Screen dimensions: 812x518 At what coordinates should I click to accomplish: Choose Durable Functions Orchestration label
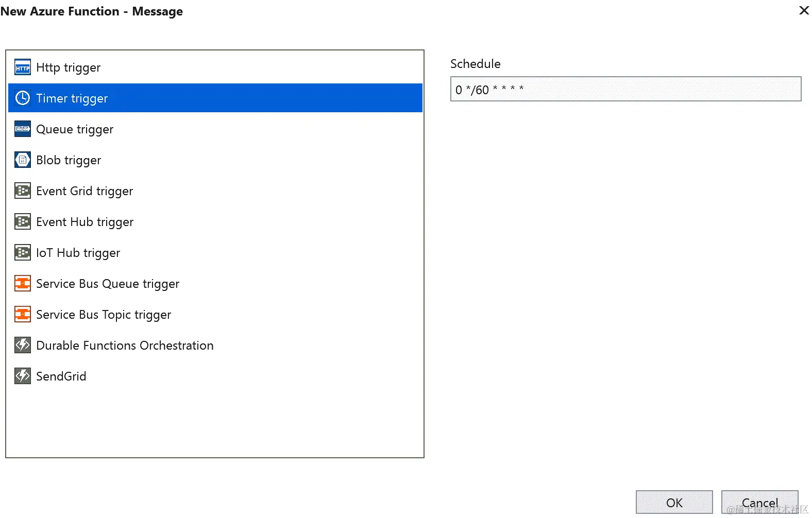tap(125, 346)
